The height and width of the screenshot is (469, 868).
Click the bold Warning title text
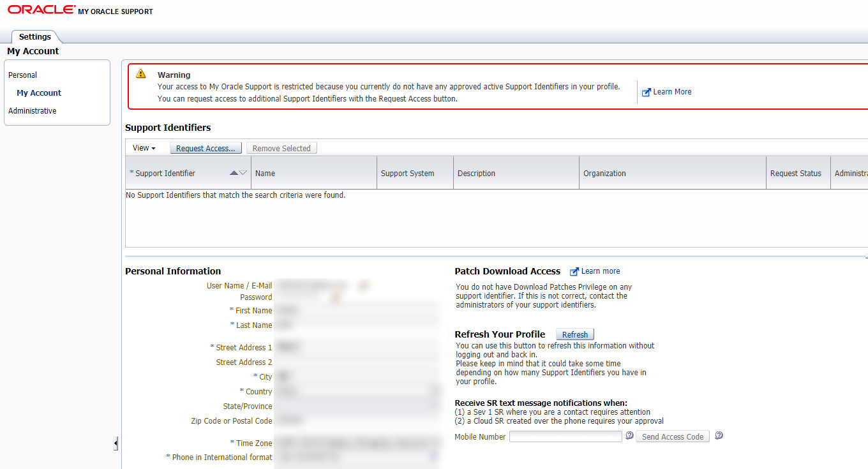click(x=174, y=75)
